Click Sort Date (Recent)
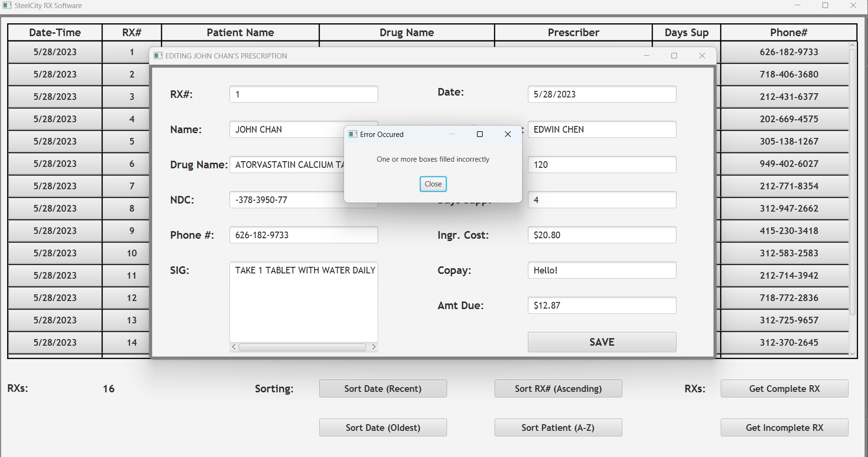 pos(382,389)
